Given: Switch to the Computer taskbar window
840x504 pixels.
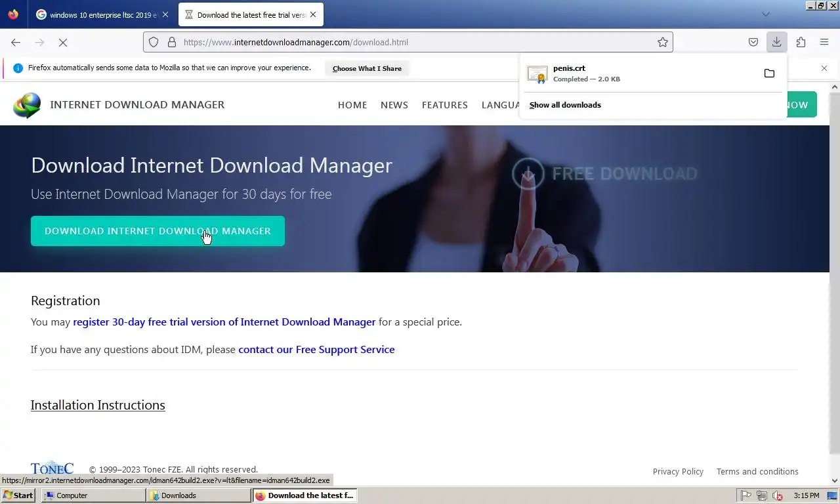Looking at the screenshot, I should [93, 495].
